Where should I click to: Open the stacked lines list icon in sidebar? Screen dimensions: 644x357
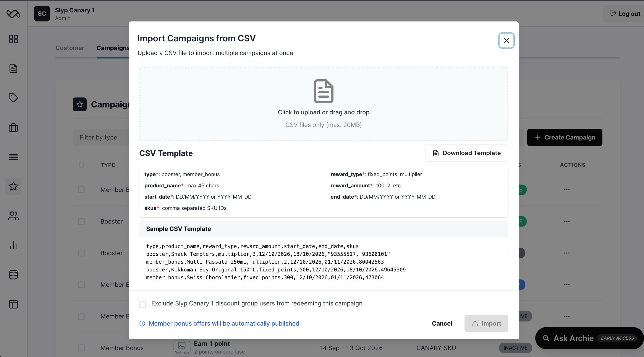[13, 157]
